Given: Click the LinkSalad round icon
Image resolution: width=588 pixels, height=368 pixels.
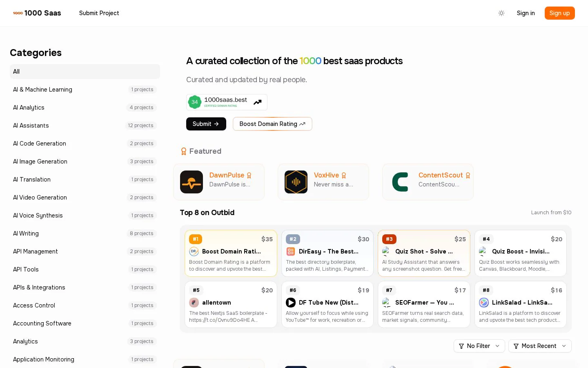Looking at the screenshot, I should coord(484,303).
